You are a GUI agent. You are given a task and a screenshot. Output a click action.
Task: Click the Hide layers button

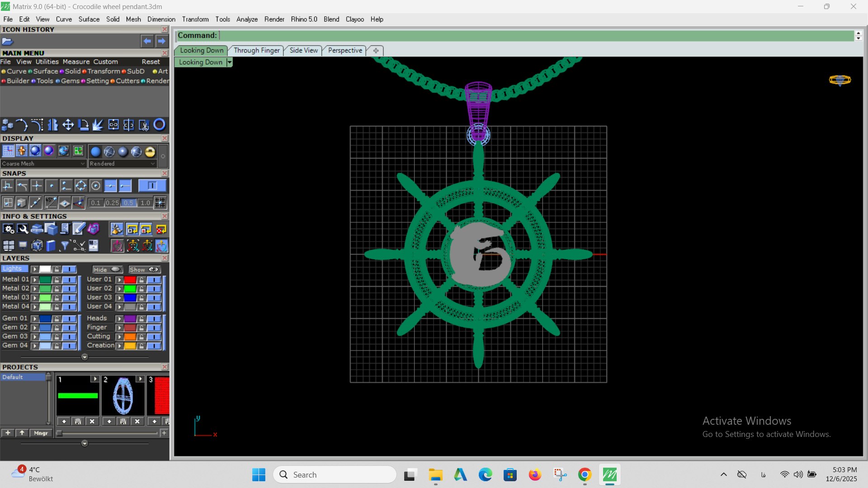coord(107,269)
